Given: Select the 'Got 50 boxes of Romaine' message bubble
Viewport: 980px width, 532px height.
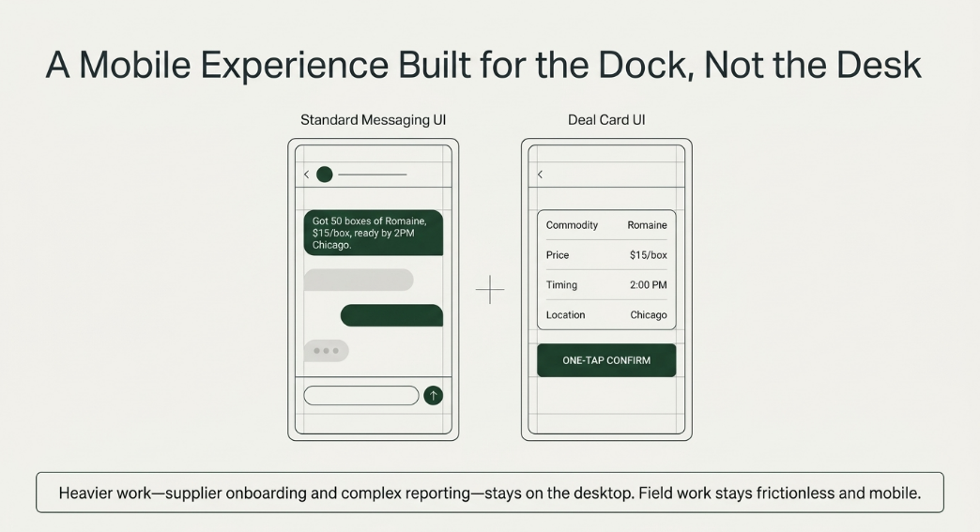Looking at the screenshot, I should (x=373, y=233).
